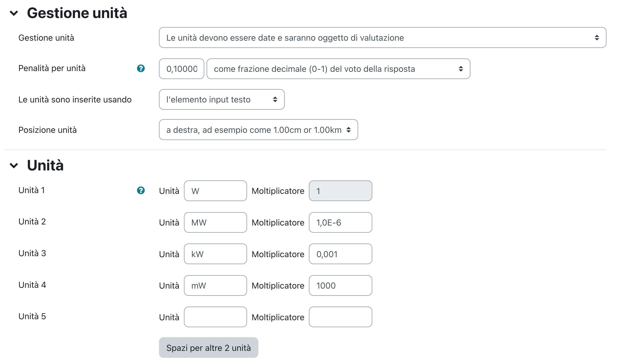Click the 'Gestione unità' section heading
This screenshot has height=364, width=625.
pyautogui.click(x=77, y=13)
